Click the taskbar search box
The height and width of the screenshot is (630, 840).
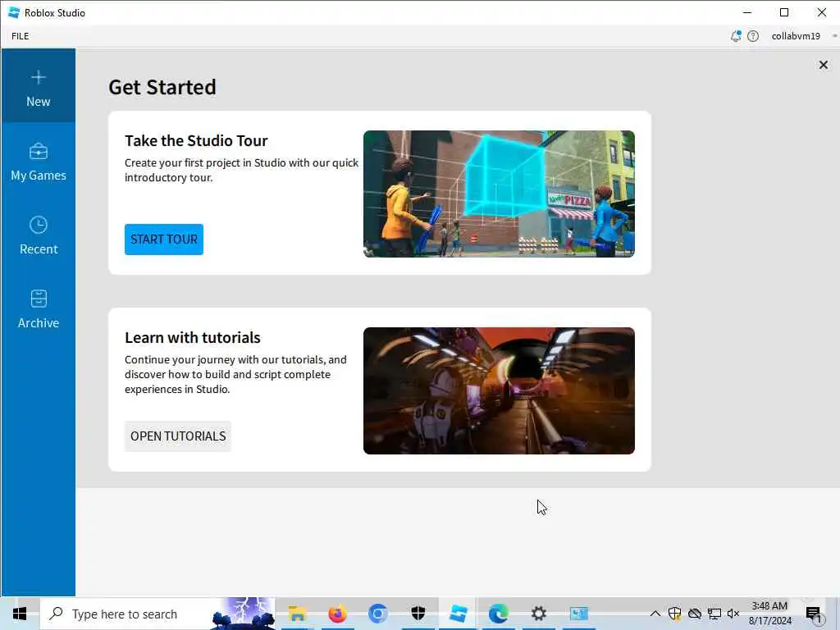point(158,614)
